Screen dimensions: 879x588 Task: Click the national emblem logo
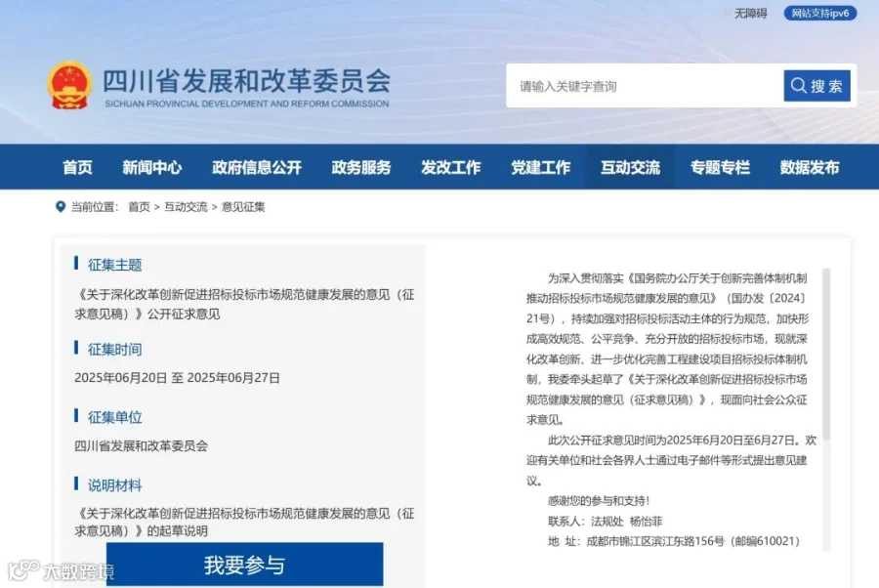pyautogui.click(x=69, y=83)
